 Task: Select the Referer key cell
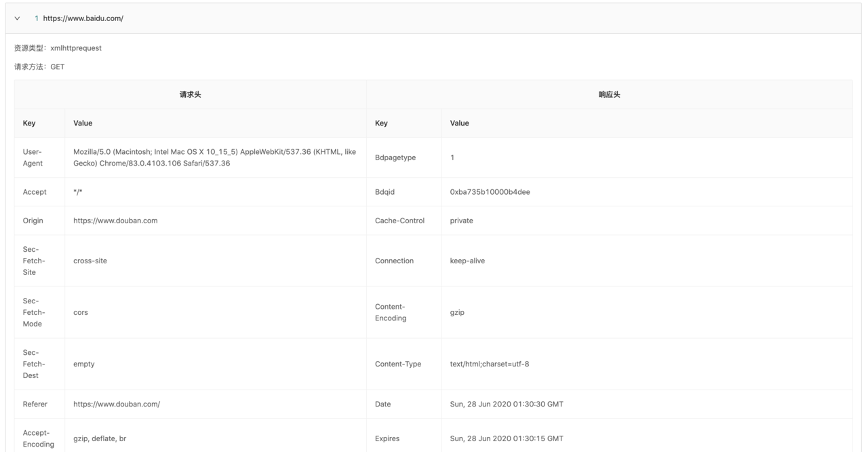40,404
